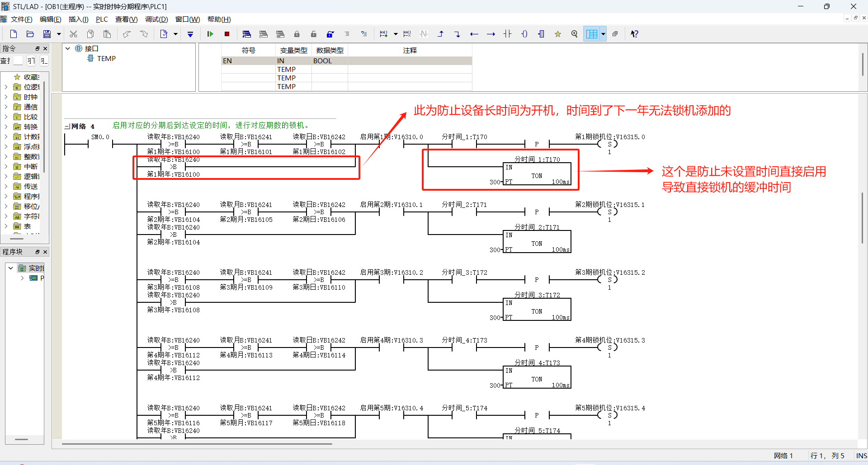The image size is (868, 465).
Task: Open the dropdown next to Save icon
Action: [59, 34]
